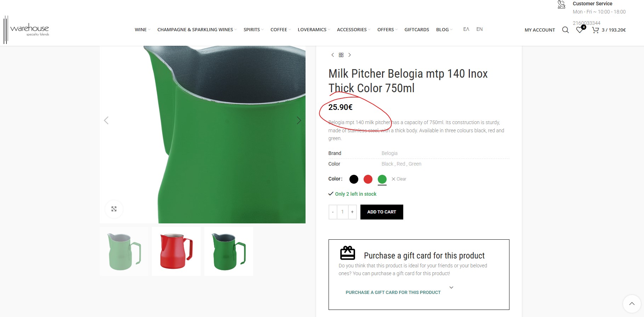Go to previous product arrow

pyautogui.click(x=332, y=55)
